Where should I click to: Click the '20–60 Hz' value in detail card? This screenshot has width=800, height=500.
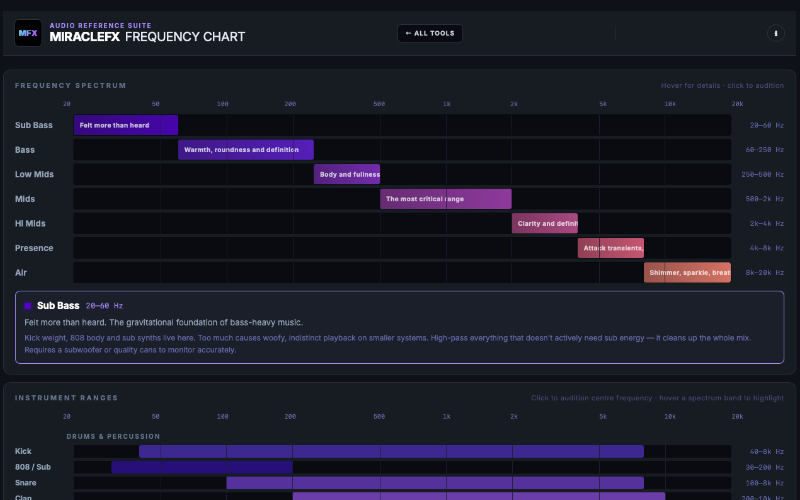coord(104,306)
